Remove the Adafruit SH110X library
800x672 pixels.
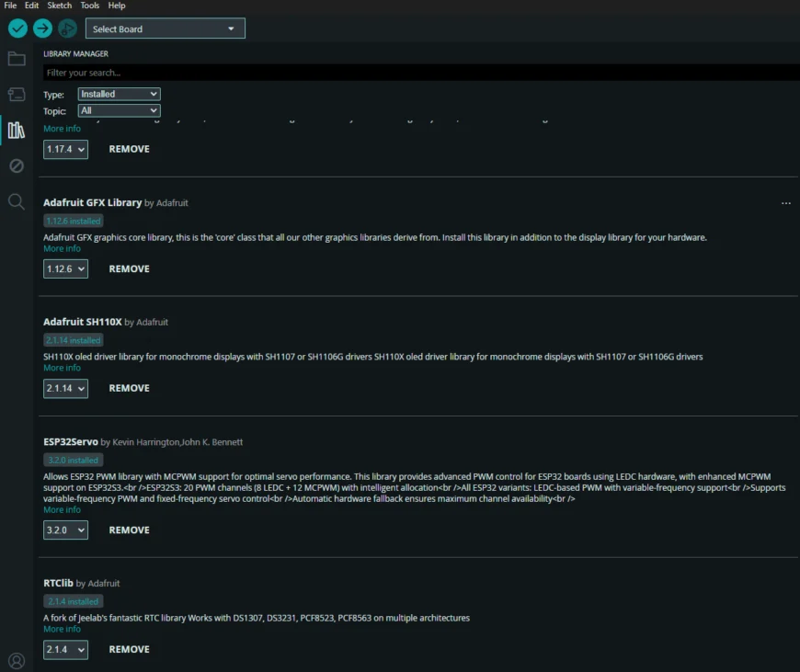click(x=129, y=388)
